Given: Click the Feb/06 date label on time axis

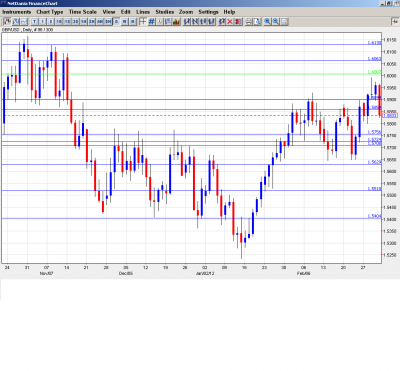Looking at the screenshot, I should coord(304,273).
